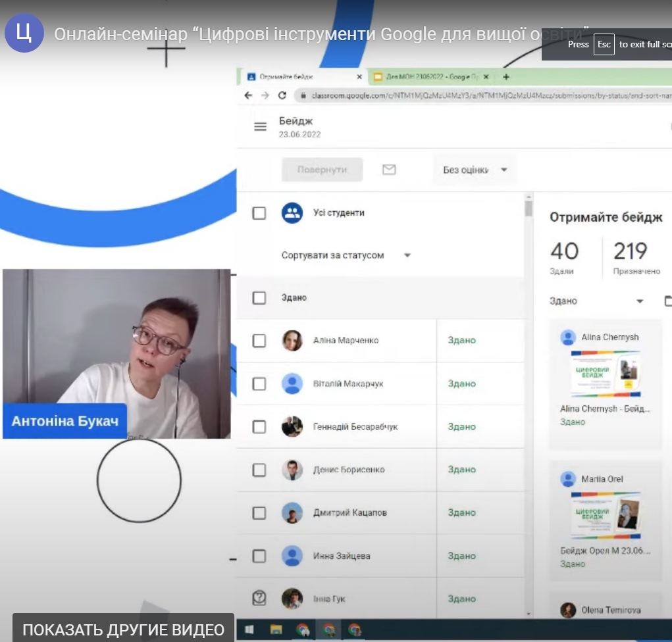Click the Повернути button

[322, 170]
